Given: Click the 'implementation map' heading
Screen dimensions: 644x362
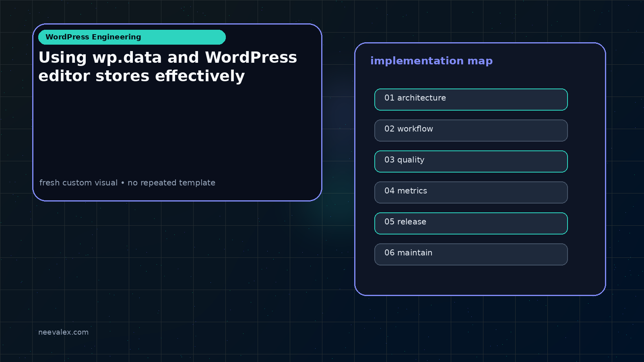Looking at the screenshot, I should [x=431, y=61].
